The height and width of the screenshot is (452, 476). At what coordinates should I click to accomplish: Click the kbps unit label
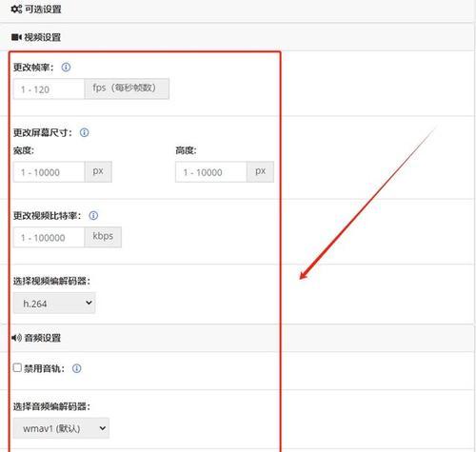pos(103,237)
